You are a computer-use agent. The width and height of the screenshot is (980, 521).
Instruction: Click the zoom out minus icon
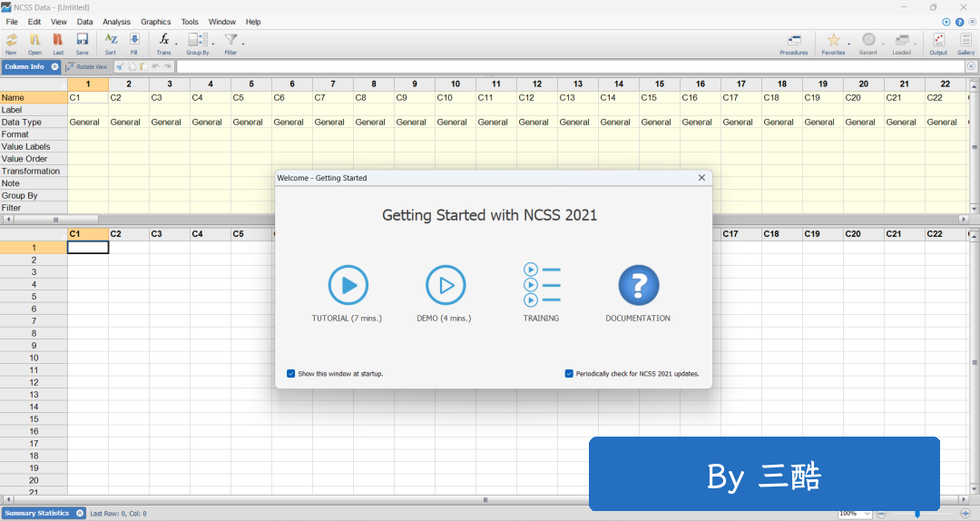tap(881, 514)
